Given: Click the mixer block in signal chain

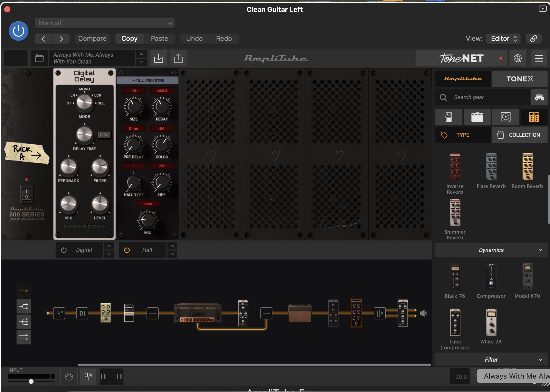Looking at the screenshot, I should [379, 313].
